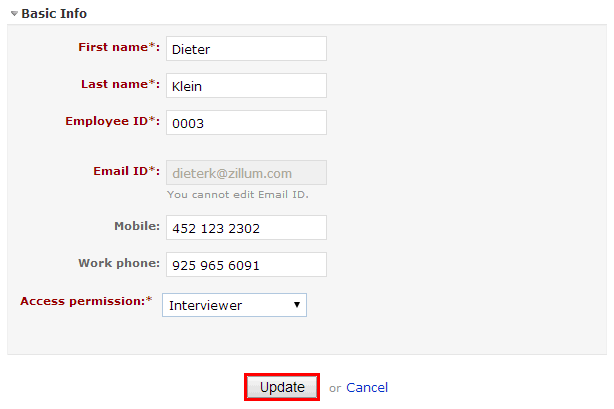Select the Employee ID field showing 0003
The image size is (614, 409).
click(x=245, y=123)
